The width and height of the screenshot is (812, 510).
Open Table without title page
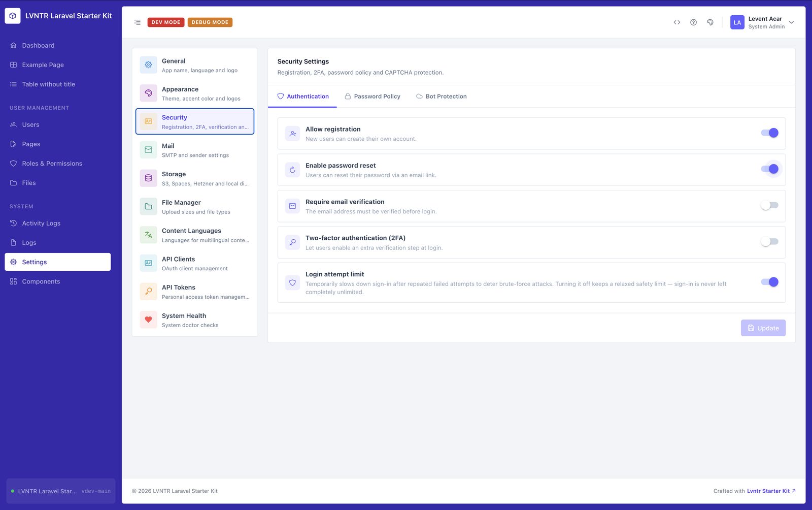[58, 84]
